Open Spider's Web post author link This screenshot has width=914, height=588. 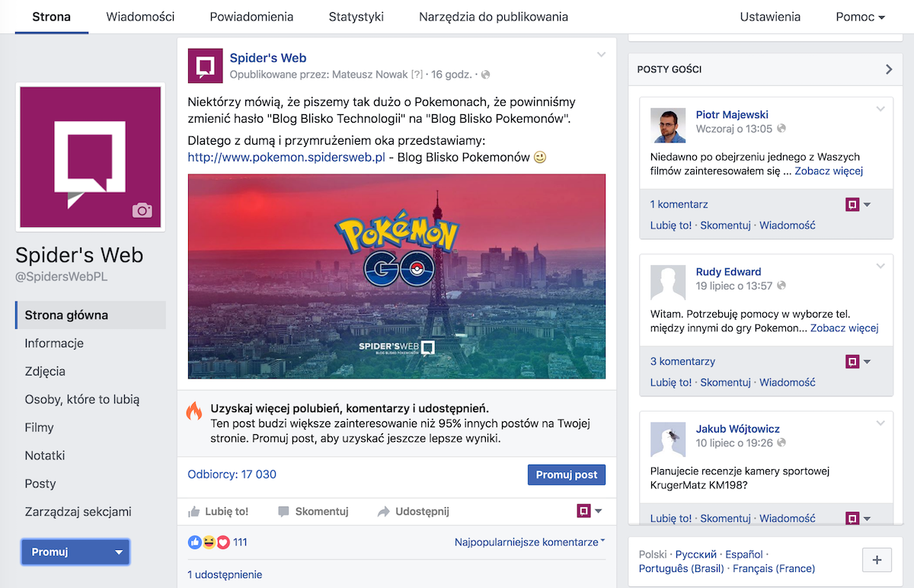tap(268, 58)
